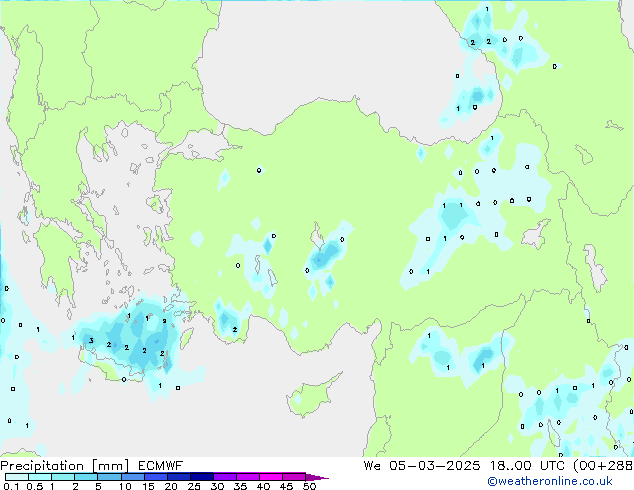The image size is (634, 490).
Task: Click the 'ECMWF' model label
Action: tap(161, 466)
